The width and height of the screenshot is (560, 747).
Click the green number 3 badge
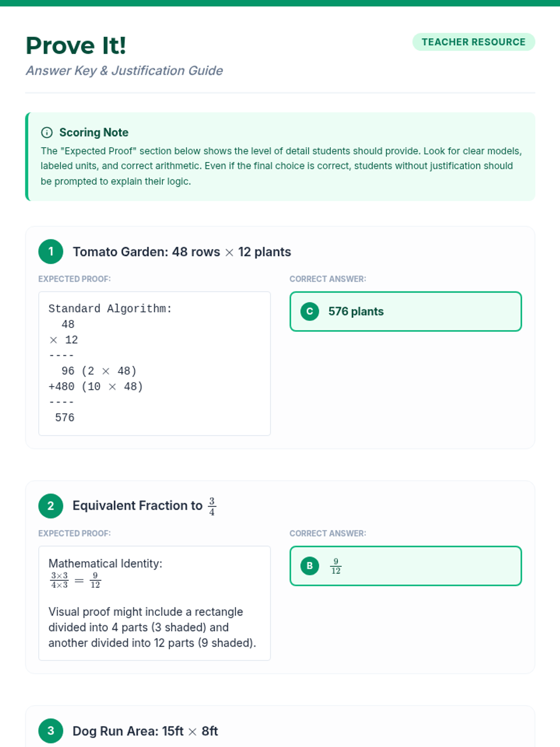(x=51, y=731)
